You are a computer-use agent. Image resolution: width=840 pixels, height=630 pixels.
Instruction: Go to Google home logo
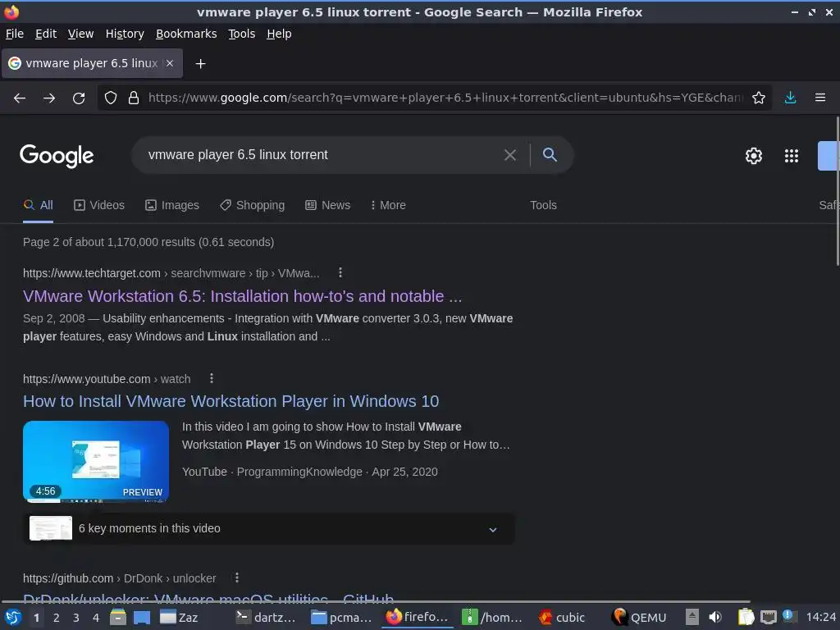click(57, 156)
